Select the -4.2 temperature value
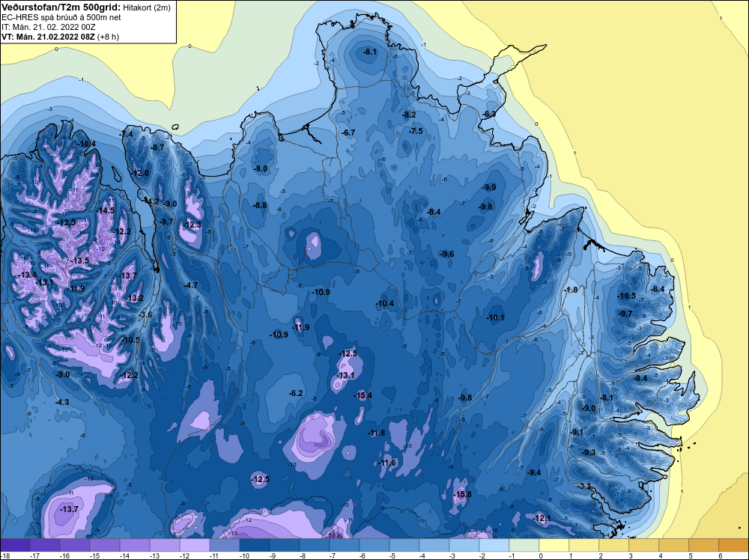Screen dimensions: 749x560 [152, 202]
